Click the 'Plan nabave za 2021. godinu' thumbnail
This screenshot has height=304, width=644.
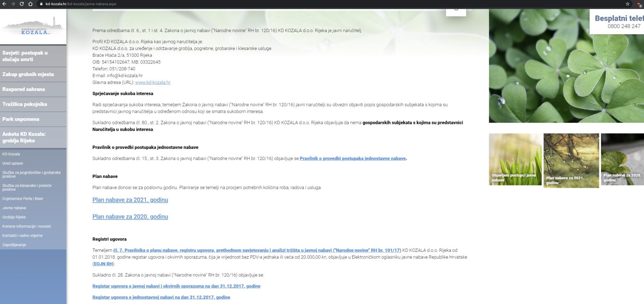[x=571, y=160]
